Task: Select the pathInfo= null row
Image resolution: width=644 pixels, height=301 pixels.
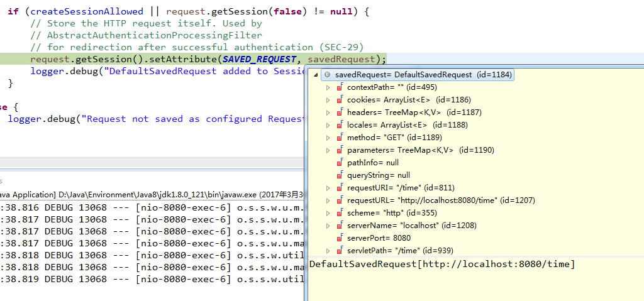Action: tap(372, 163)
